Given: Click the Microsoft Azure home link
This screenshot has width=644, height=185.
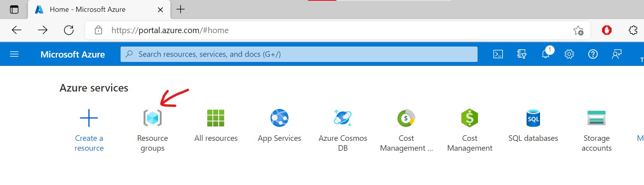Looking at the screenshot, I should point(73,54).
